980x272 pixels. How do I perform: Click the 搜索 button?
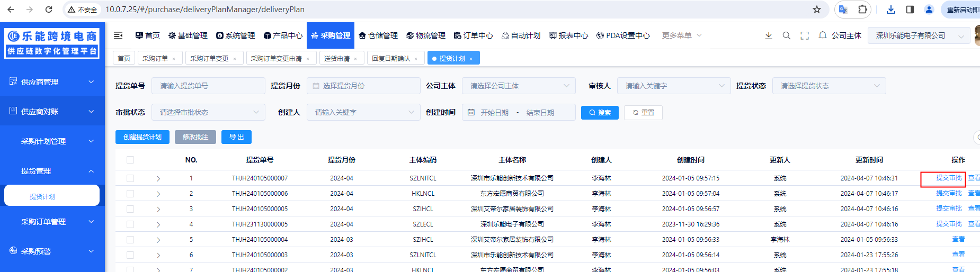point(600,113)
